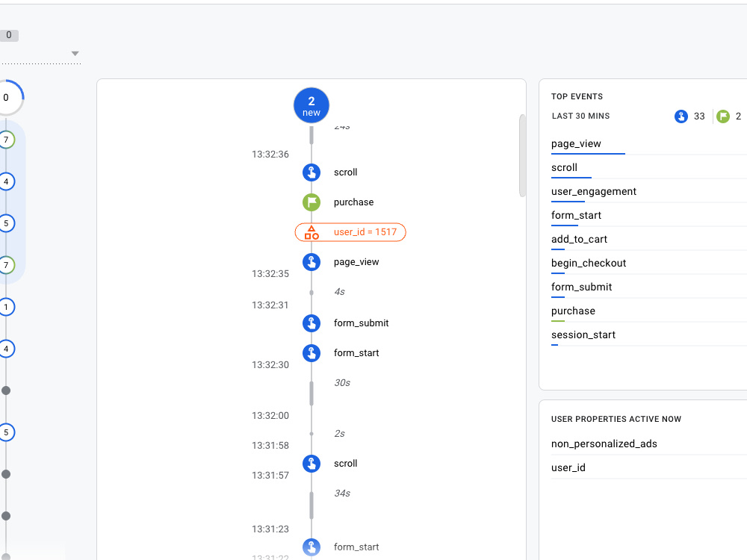Click the form_start icon below form_submit
The image size is (747, 560).
(311, 353)
